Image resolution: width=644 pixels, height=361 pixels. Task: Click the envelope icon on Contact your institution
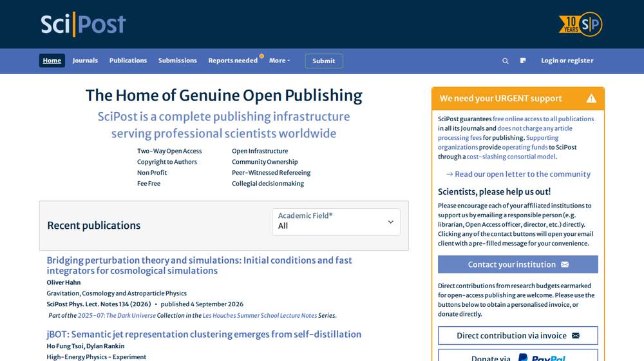[x=565, y=264]
